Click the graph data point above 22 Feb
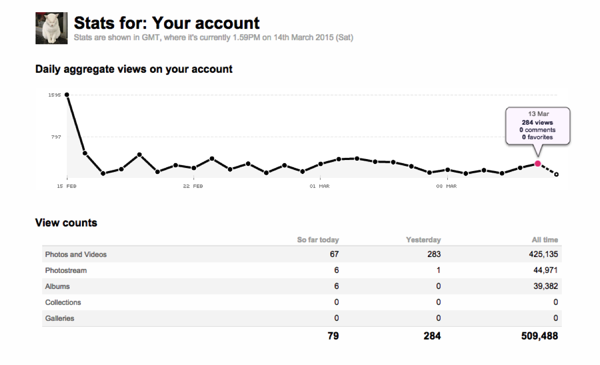This screenshot has height=365, width=600. click(x=194, y=168)
